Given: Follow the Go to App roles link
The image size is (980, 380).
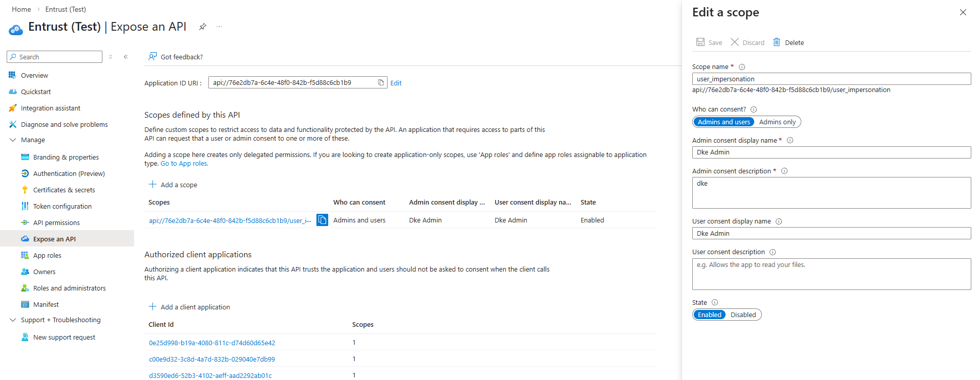Looking at the screenshot, I should 184,164.
